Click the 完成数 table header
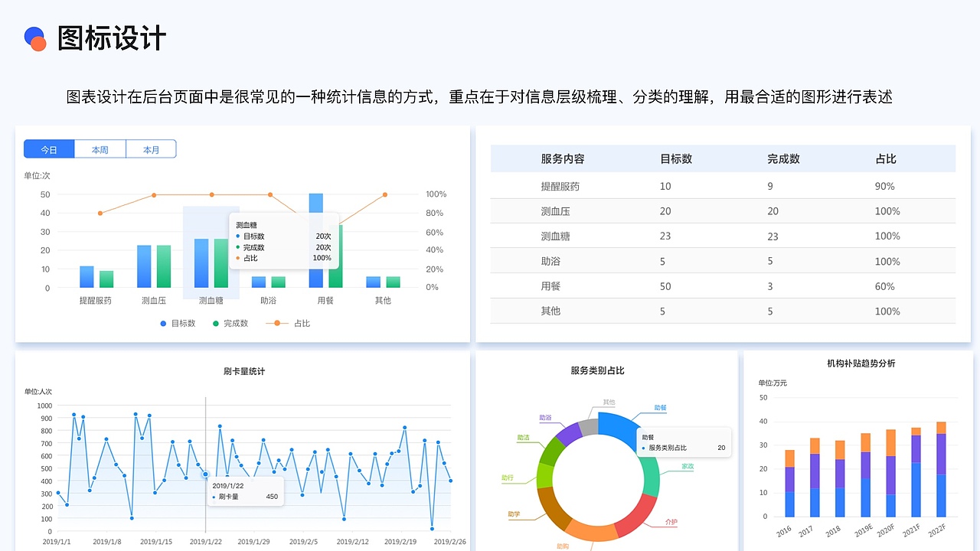 (783, 159)
